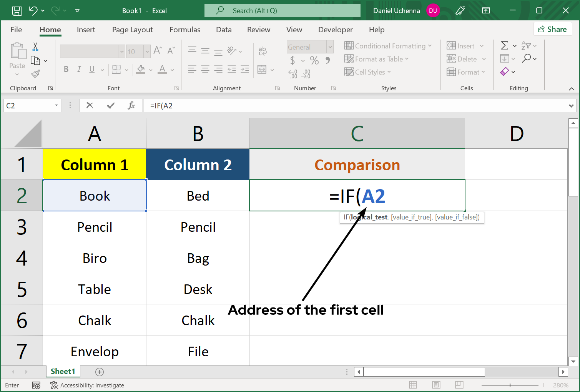Click inside the formula bar
This screenshot has width=580, height=392.
tap(269, 105)
